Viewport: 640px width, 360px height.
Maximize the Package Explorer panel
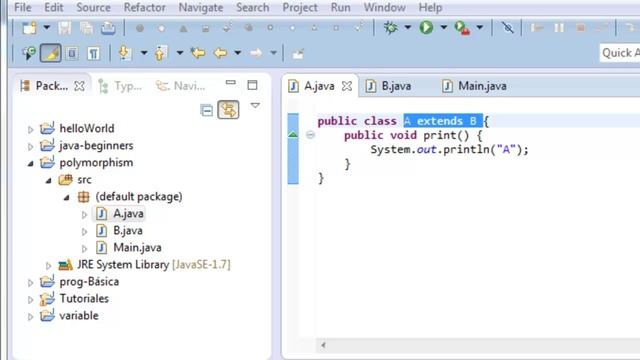click(x=252, y=85)
